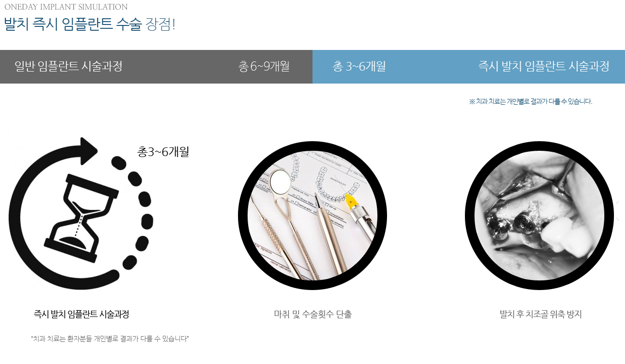The height and width of the screenshot is (364, 625).
Task: Click the quoted disclaimer at bottom left
Action: [x=110, y=339]
